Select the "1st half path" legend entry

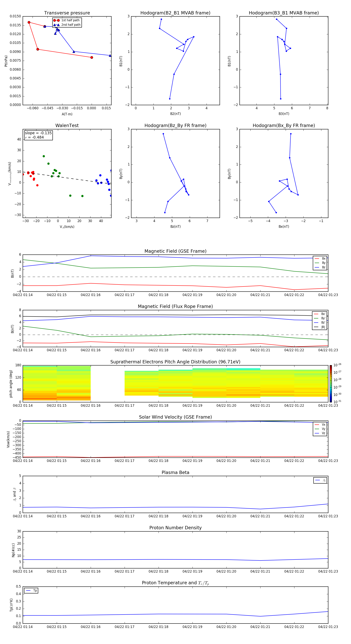click(67, 20)
